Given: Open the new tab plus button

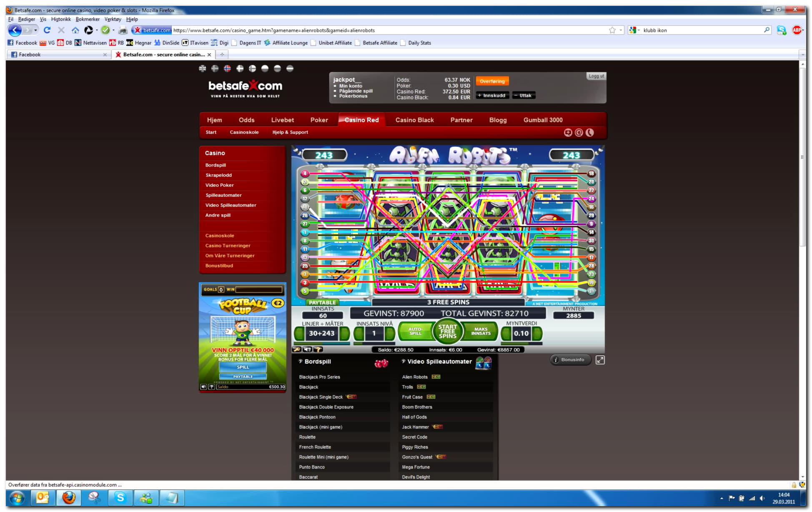Looking at the screenshot, I should (222, 55).
